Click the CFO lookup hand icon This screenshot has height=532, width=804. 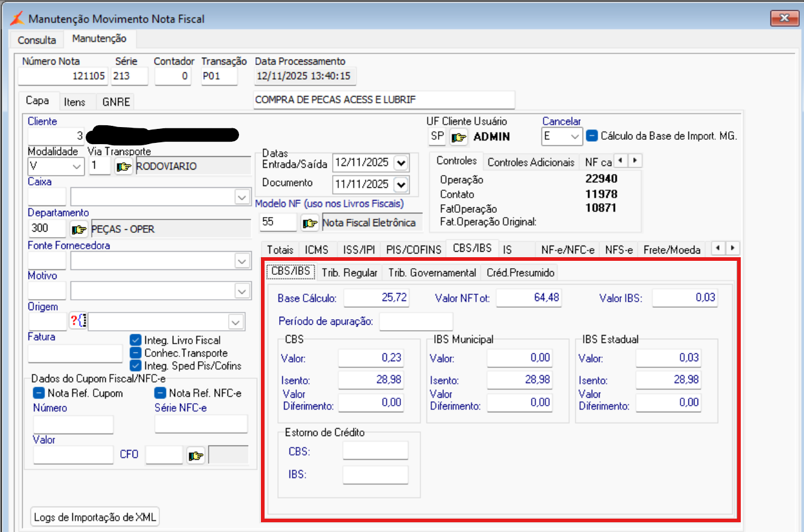(196, 455)
